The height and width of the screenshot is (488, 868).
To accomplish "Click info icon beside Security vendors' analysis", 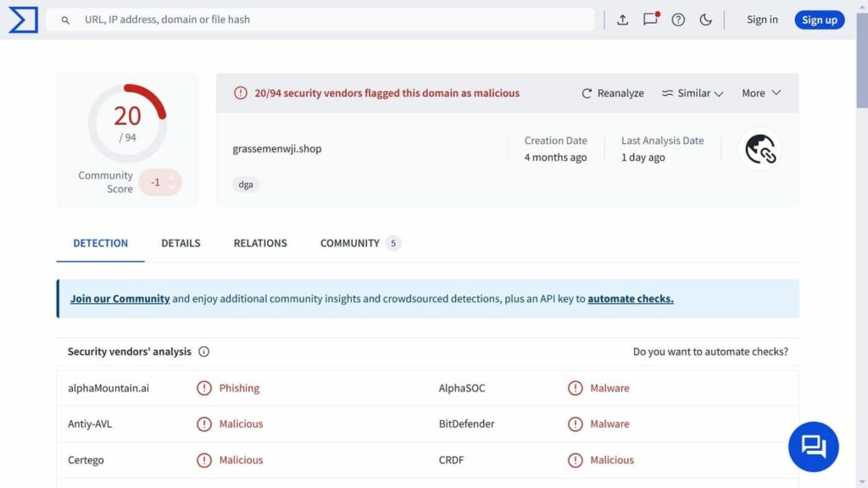I will (203, 352).
